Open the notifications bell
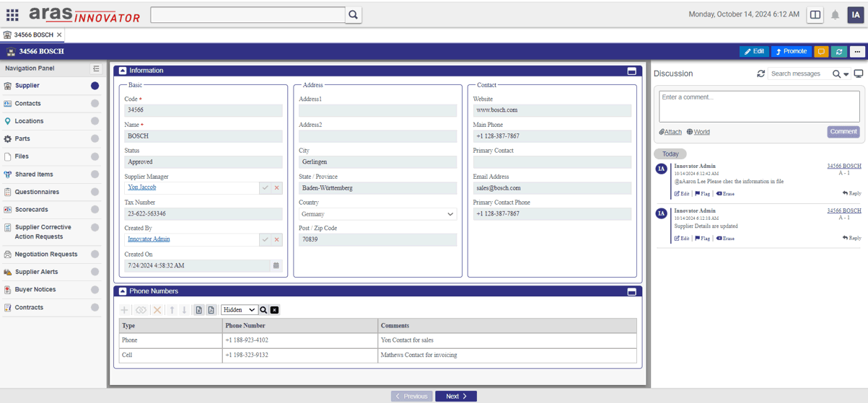This screenshot has width=868, height=403. (x=835, y=14)
